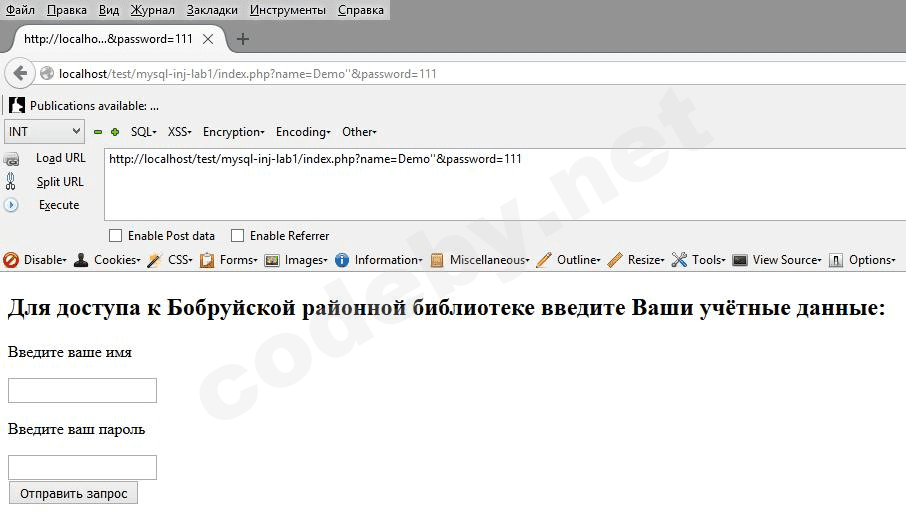Open the Forms dropdown menu

tap(239, 260)
